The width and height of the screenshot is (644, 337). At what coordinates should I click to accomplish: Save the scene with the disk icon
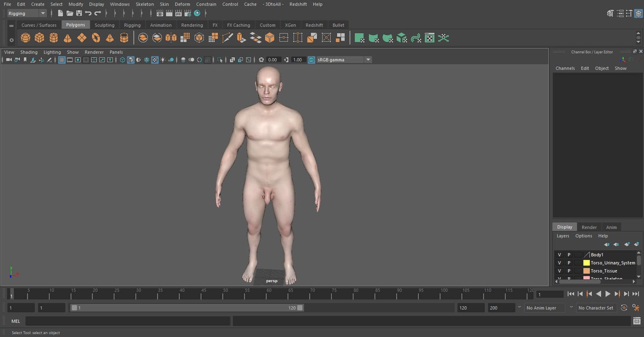tap(79, 13)
